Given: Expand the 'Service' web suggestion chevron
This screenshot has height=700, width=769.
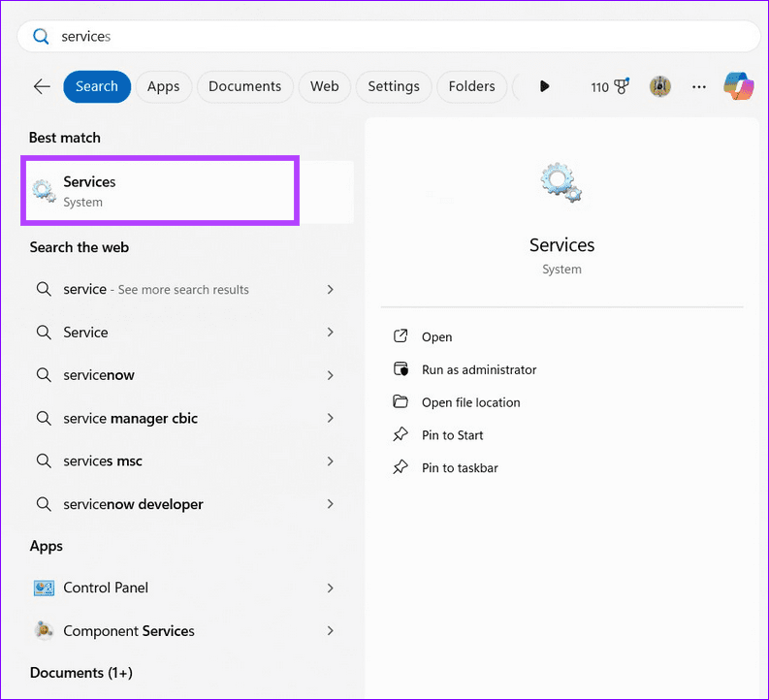Looking at the screenshot, I should [331, 333].
